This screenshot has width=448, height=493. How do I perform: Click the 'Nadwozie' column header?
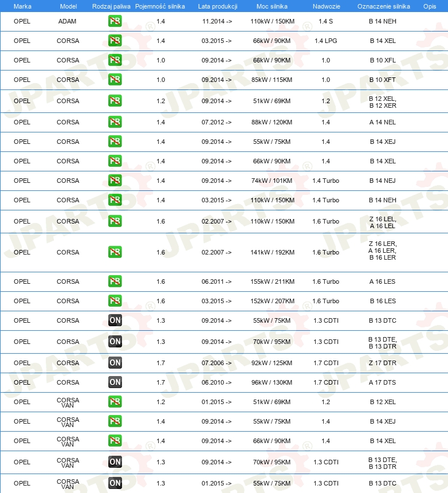pyautogui.click(x=326, y=6)
